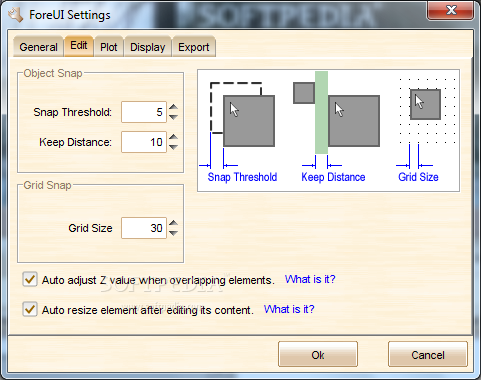
Task: Click the Snap Threshold value field
Action: [144, 112]
